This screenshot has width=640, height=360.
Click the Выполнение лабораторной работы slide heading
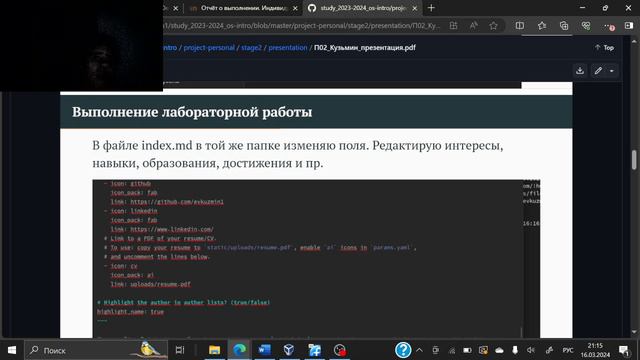[x=192, y=112]
